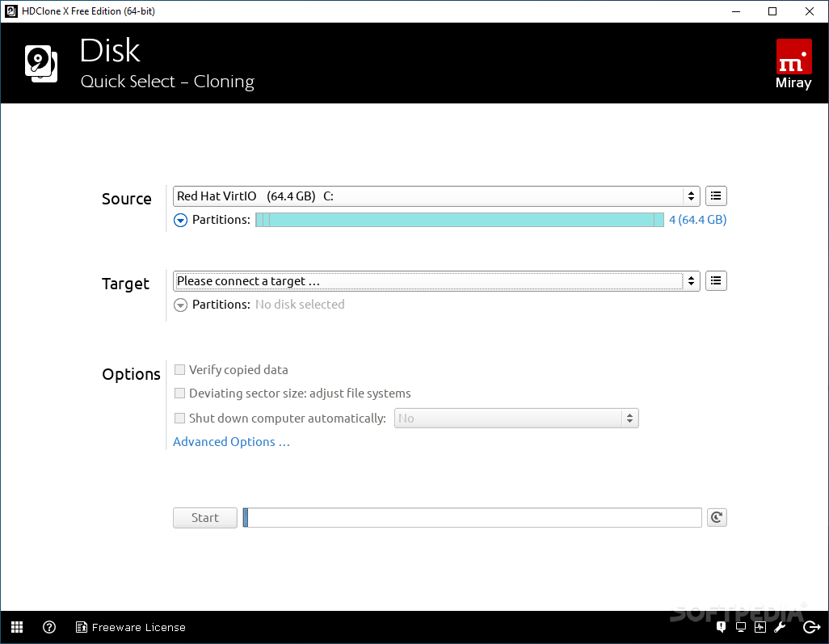This screenshot has height=644, width=829.
Task: Click the source partitions usage bar
Action: [x=460, y=220]
